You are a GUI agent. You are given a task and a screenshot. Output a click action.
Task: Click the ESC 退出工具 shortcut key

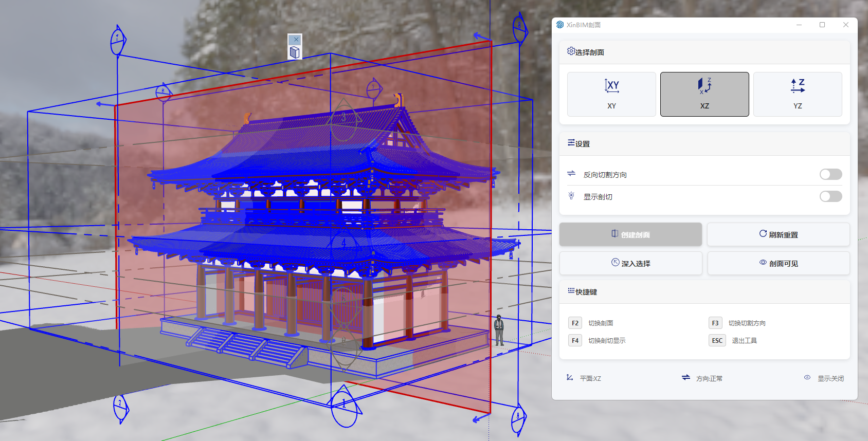717,340
